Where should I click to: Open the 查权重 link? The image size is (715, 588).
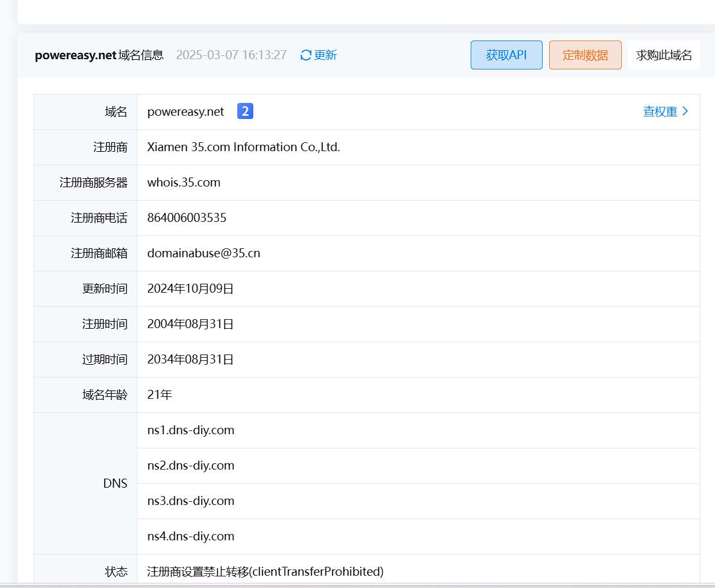click(x=660, y=111)
